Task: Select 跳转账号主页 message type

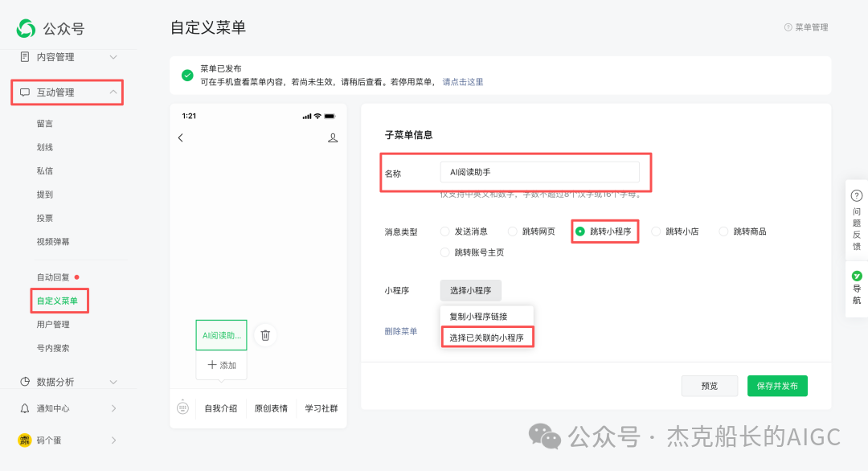Action: [444, 252]
